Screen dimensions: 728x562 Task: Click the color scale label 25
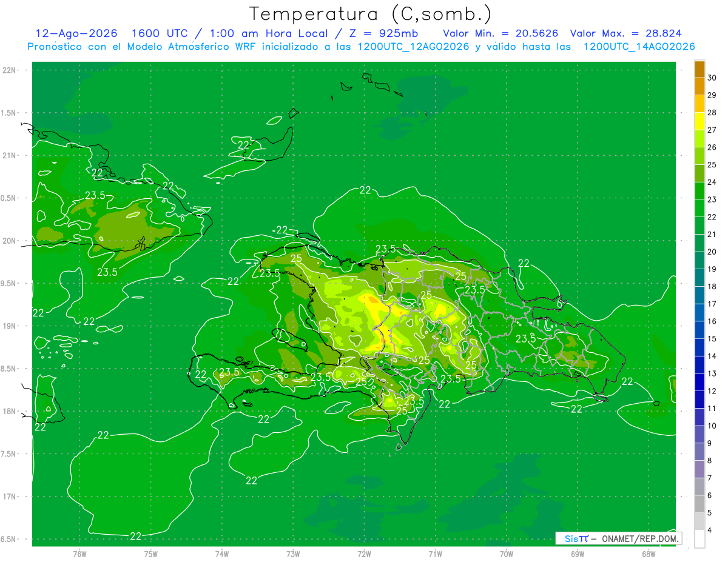click(x=712, y=164)
